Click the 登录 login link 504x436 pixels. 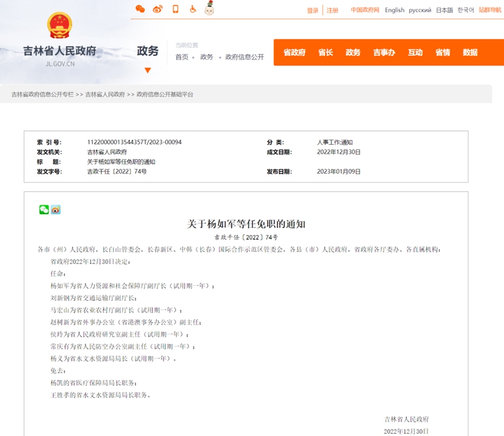pyautogui.click(x=312, y=10)
